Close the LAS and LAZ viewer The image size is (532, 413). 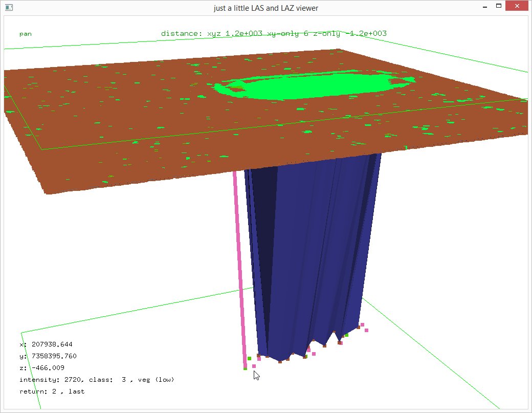517,6
